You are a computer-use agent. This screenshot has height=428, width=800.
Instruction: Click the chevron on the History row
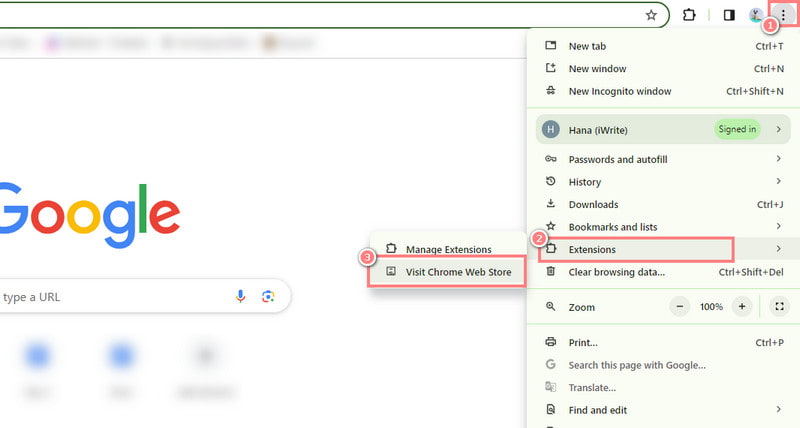(779, 181)
